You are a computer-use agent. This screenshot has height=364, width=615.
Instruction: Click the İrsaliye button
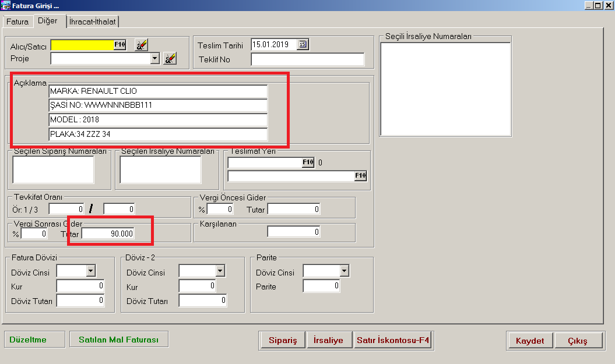(329, 340)
